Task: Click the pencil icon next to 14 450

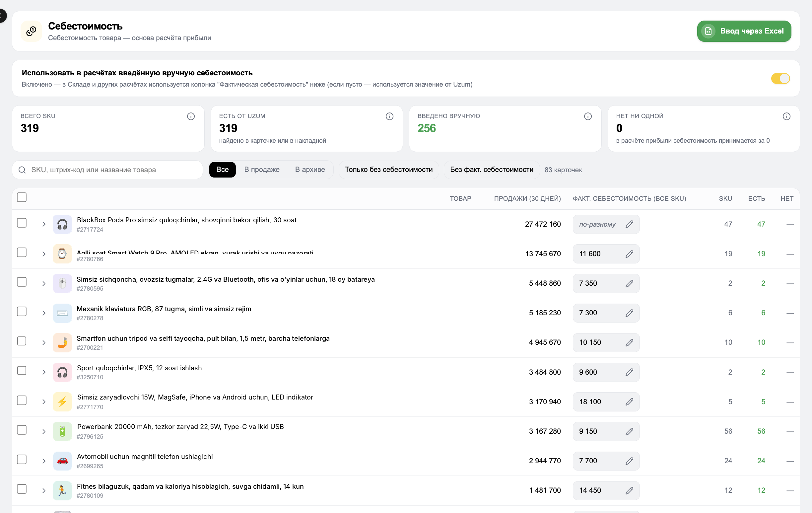Action: (x=629, y=490)
